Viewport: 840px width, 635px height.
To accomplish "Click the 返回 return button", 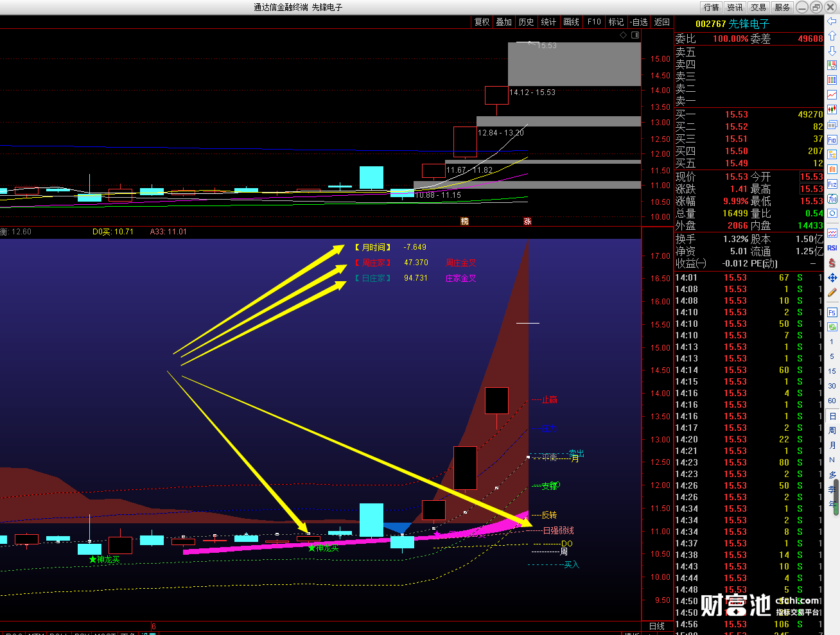I will point(662,22).
